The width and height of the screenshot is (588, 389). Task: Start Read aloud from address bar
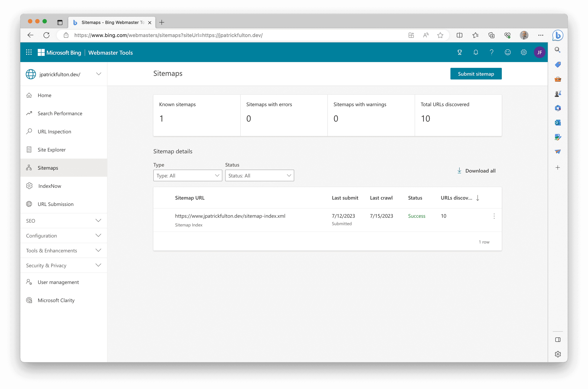(x=426, y=35)
